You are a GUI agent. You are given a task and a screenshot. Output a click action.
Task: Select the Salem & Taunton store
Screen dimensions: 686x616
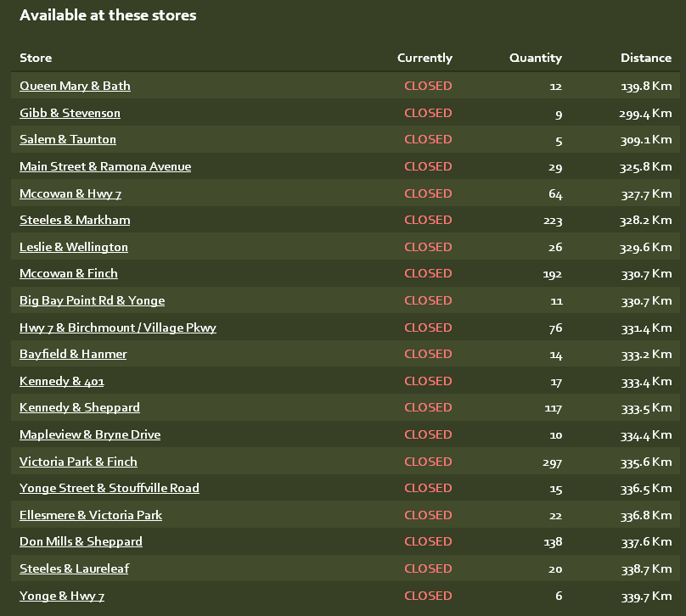point(68,139)
